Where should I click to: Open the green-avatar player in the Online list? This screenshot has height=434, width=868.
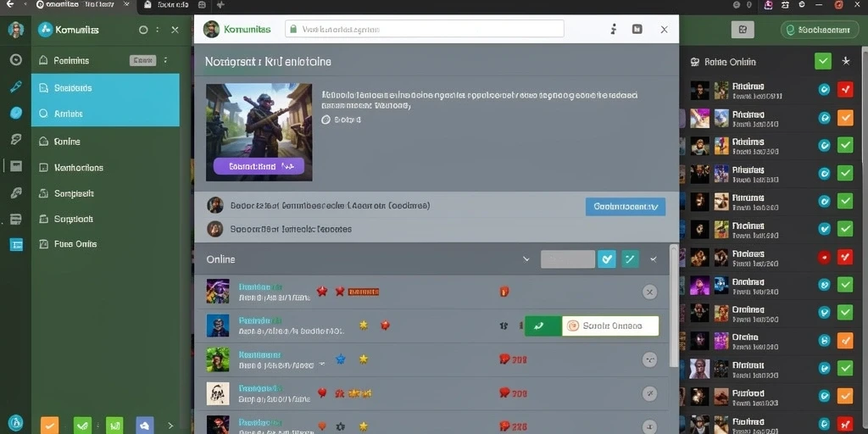218,359
